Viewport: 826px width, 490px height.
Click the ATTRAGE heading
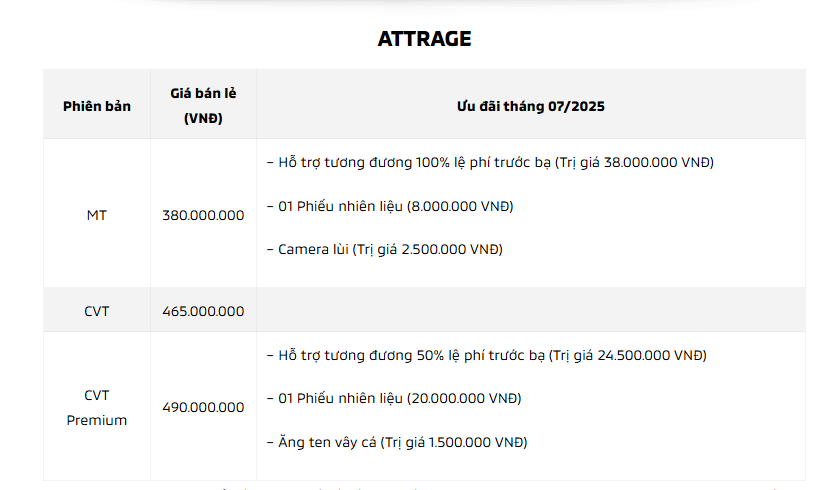[x=424, y=39]
